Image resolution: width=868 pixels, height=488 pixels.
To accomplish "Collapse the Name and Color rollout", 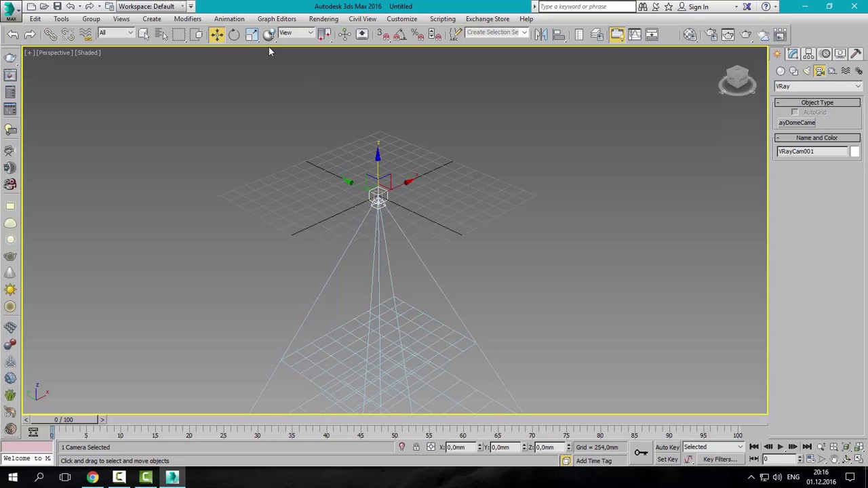I will pos(817,138).
